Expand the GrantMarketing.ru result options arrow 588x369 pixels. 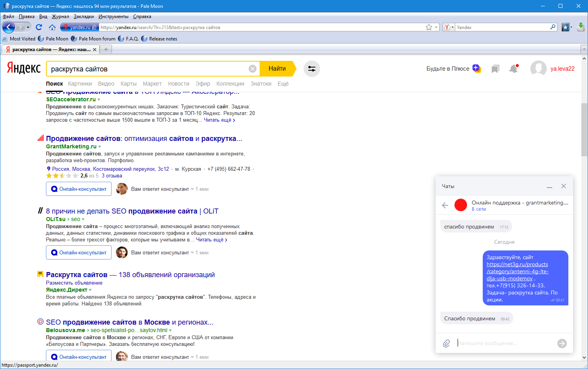click(100, 147)
